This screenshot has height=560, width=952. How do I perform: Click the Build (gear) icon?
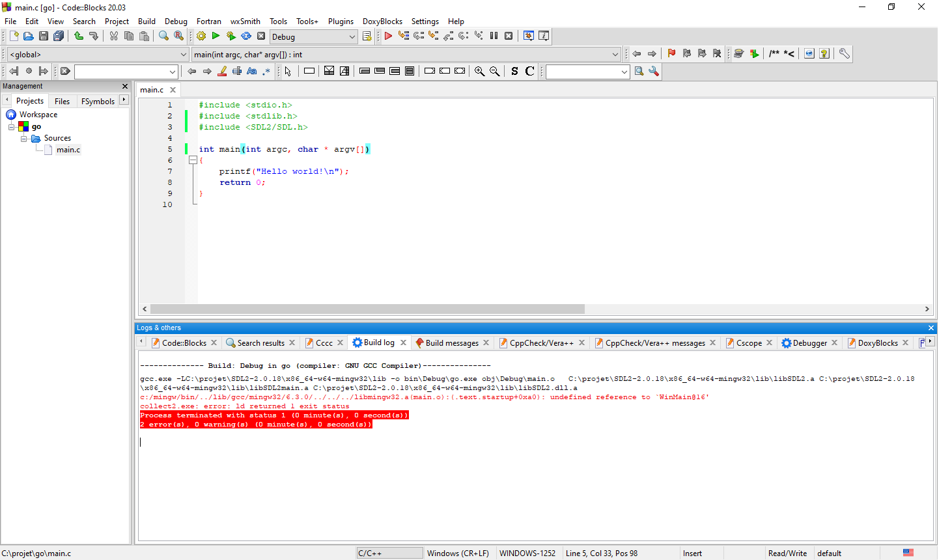201,36
